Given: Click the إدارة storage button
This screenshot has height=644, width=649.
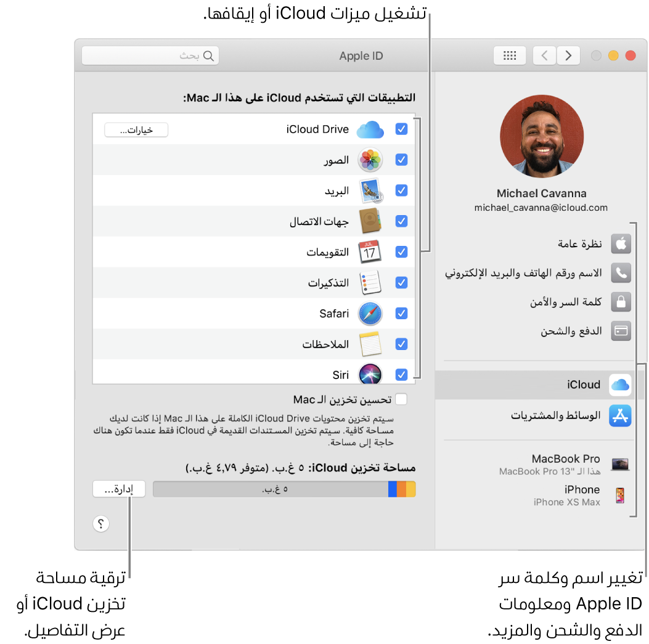Looking at the screenshot, I should [118, 488].
